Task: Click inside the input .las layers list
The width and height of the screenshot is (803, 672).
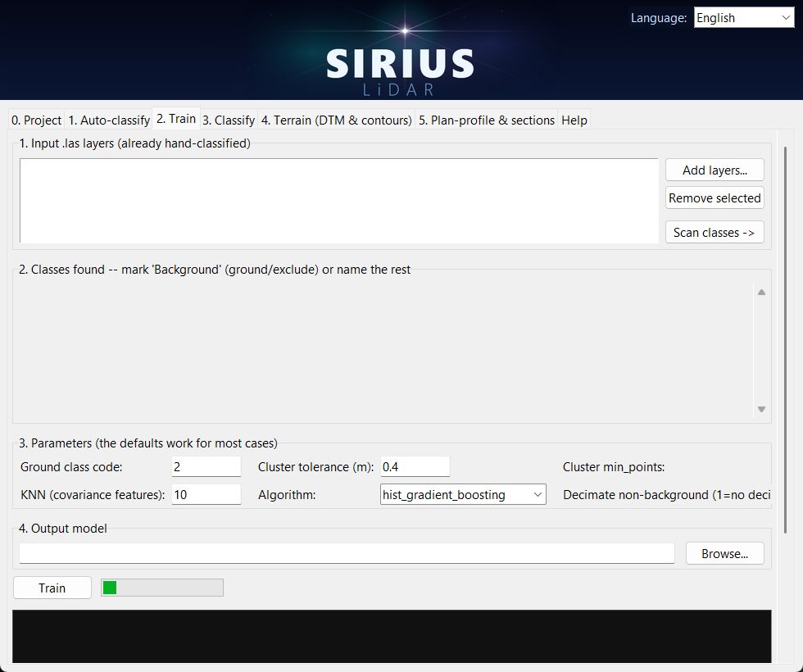Action: (339, 201)
